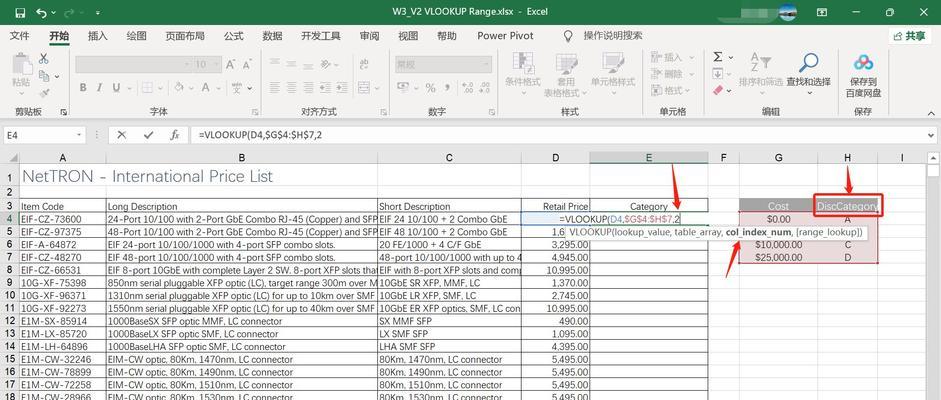Image resolution: width=941 pixels, height=400 pixels.
Task: Click the 单元格样式 cell styles icon
Action: tap(613, 64)
